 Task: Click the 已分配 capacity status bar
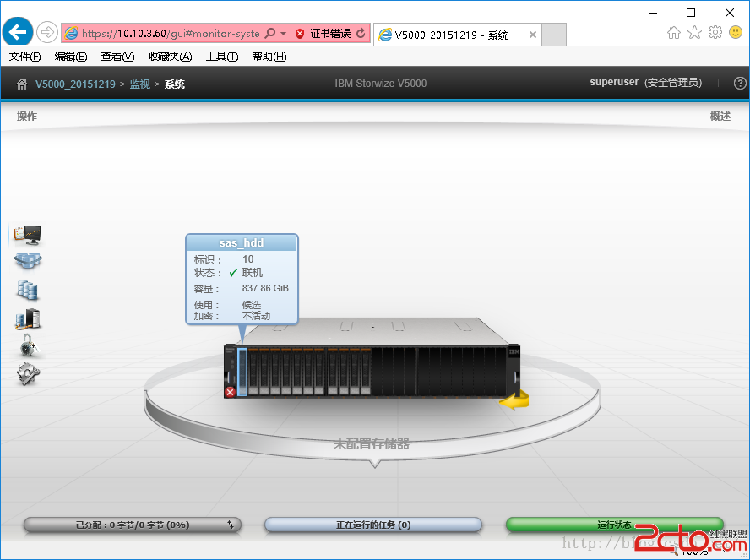pos(133,525)
